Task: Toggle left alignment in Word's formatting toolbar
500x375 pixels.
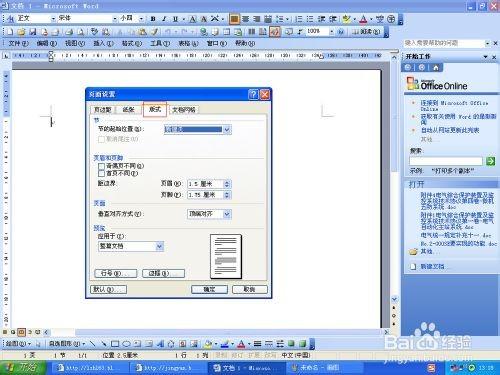Action: (x=234, y=19)
